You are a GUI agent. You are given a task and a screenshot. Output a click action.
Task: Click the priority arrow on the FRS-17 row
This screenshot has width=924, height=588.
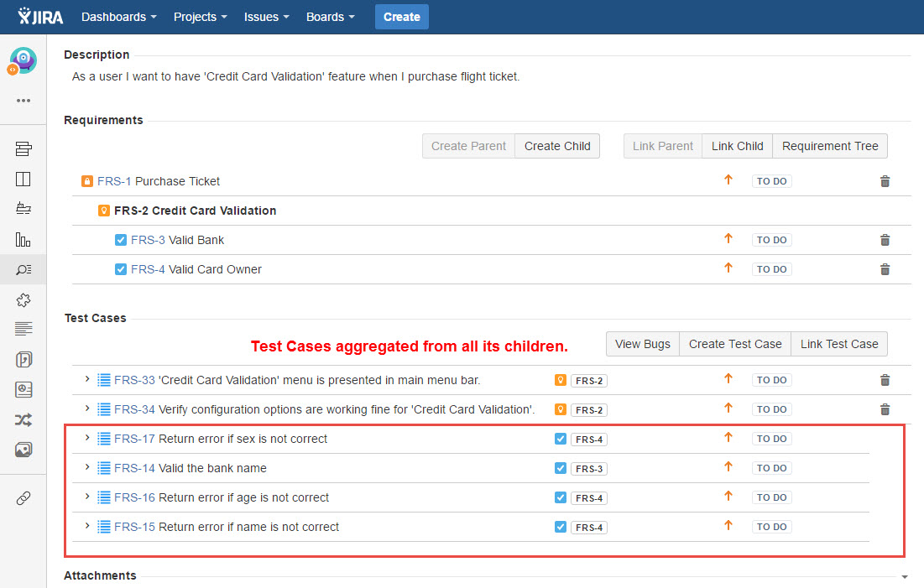pos(728,437)
